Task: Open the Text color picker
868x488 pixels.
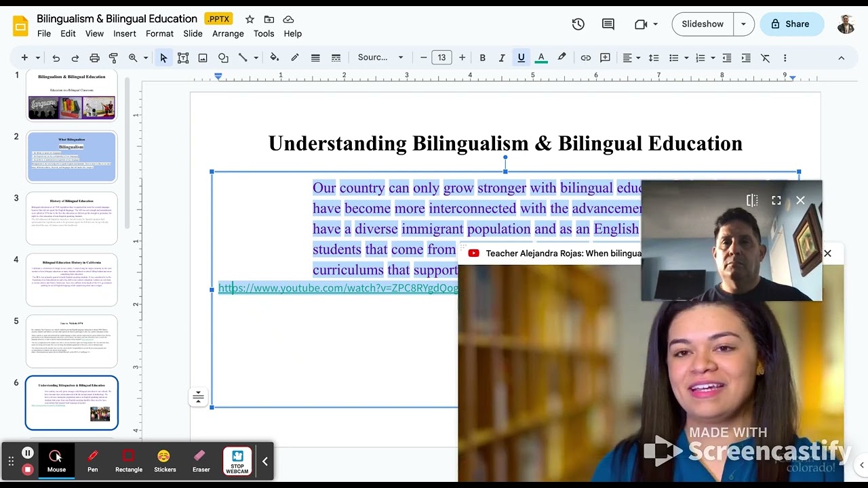Action: pos(541,58)
